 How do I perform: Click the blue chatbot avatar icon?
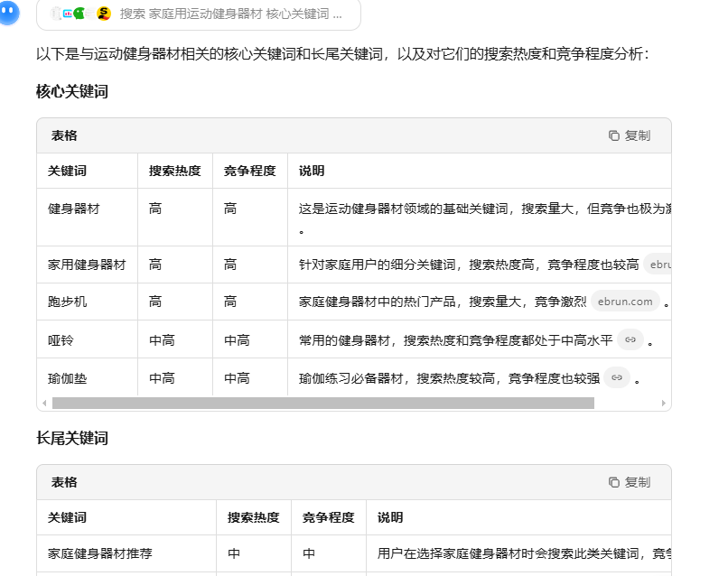[x=9, y=13]
